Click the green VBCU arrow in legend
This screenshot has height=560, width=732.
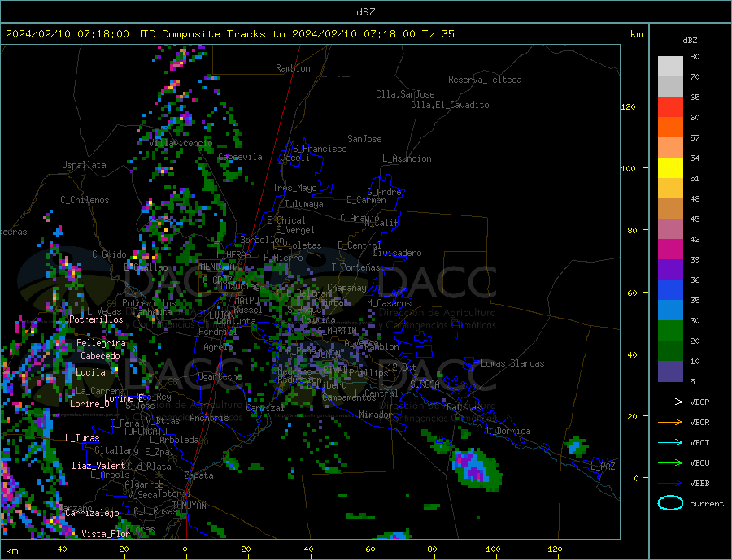tap(670, 463)
